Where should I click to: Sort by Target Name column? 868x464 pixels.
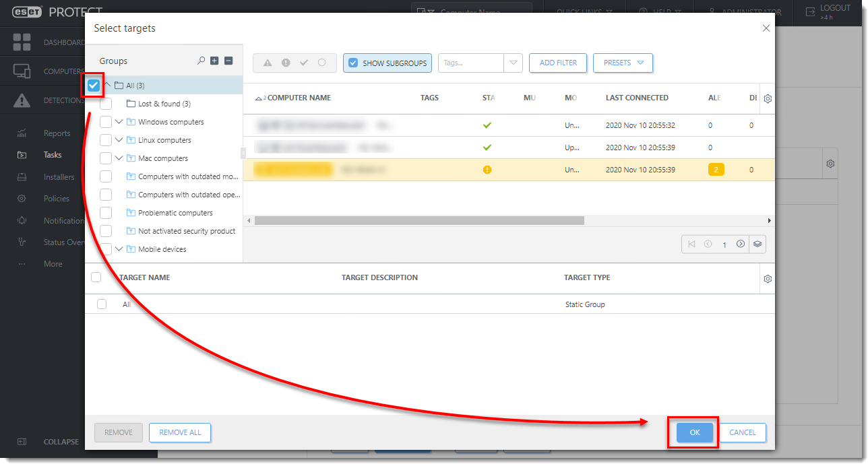click(x=144, y=277)
